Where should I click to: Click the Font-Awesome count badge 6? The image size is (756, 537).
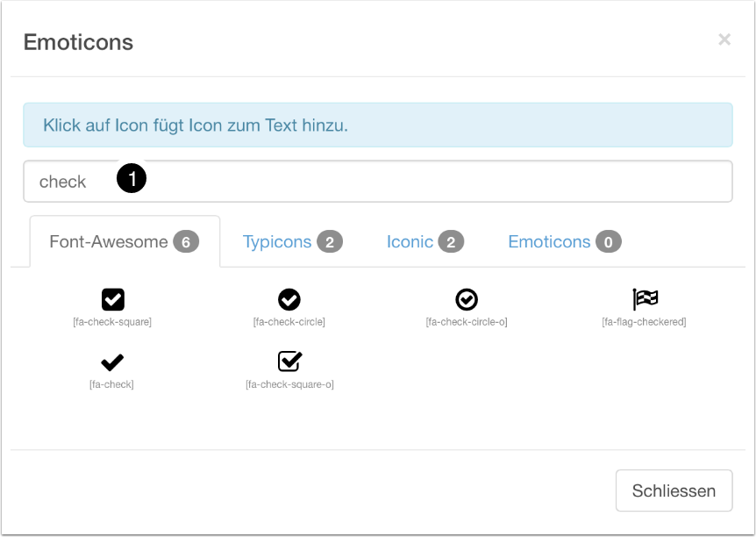[x=186, y=241]
